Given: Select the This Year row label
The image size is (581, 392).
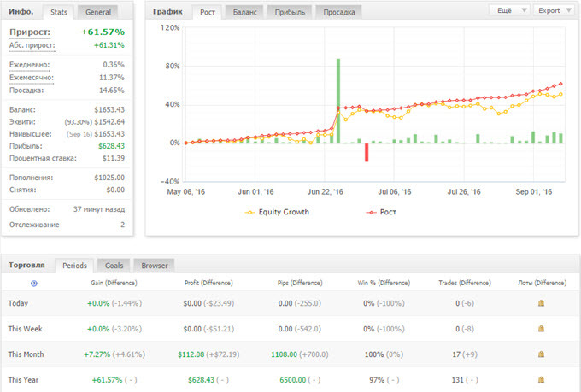Looking at the screenshot, I should [x=23, y=380].
